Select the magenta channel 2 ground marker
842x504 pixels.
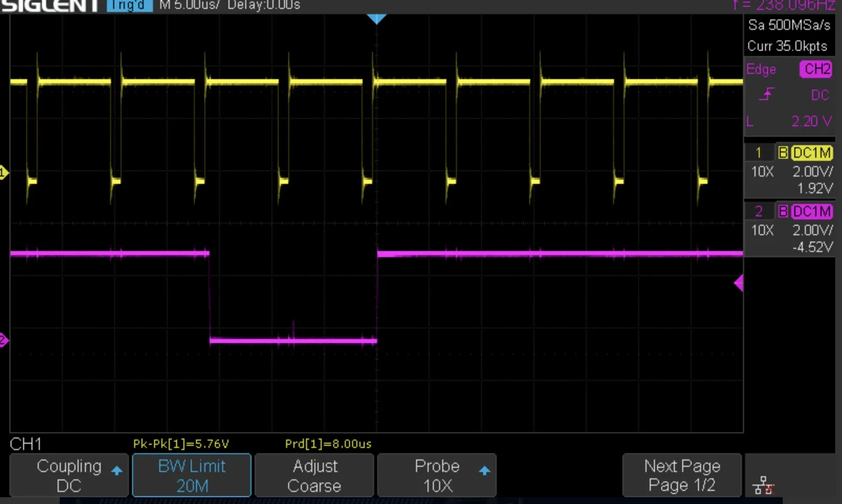(4, 341)
